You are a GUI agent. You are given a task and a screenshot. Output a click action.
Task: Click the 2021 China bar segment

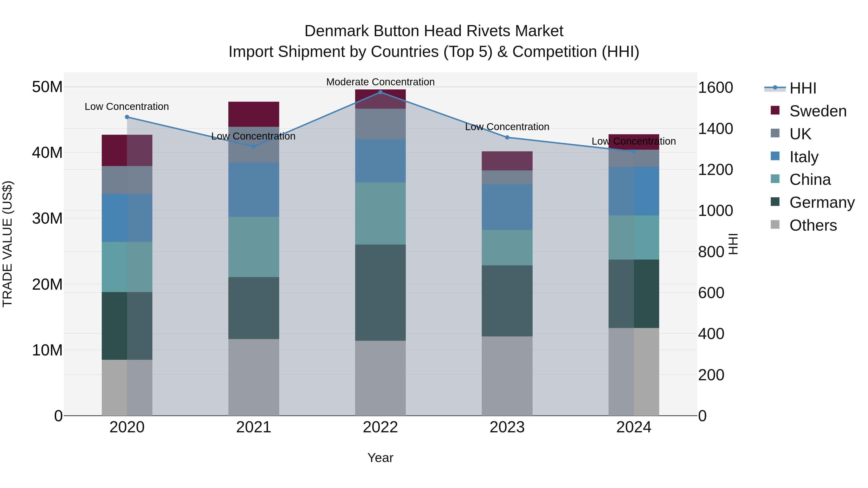[254, 247]
